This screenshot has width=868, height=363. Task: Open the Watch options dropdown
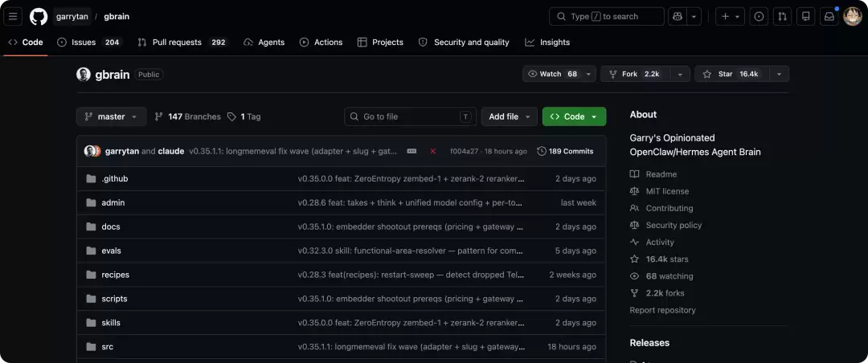588,74
